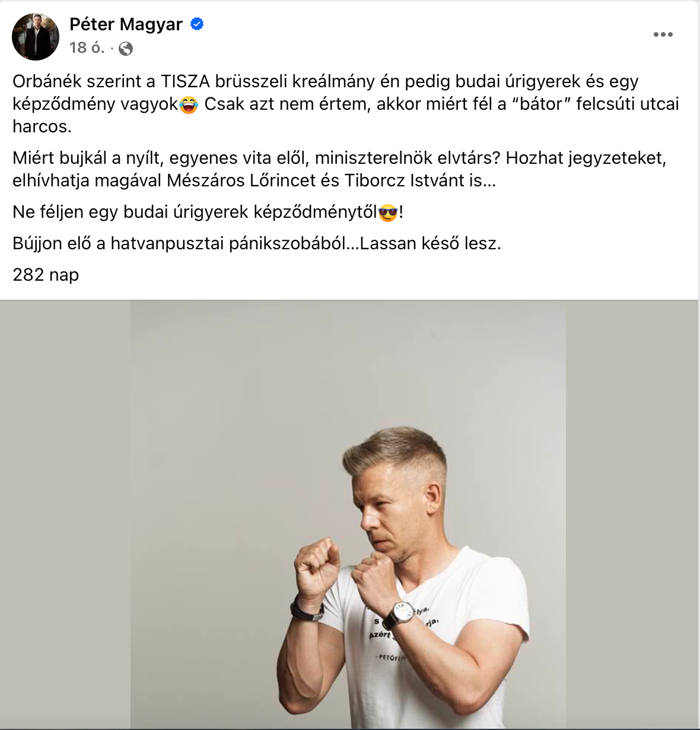Viewport: 700px width, 730px height.
Task: Click Péter Magyar's profile picture
Action: 36,36
